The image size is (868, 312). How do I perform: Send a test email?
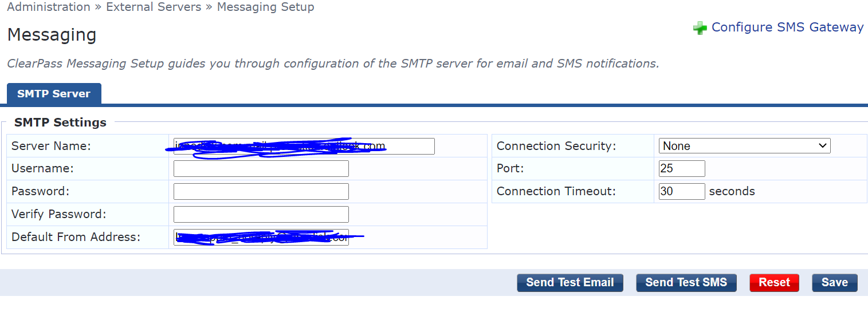(570, 283)
